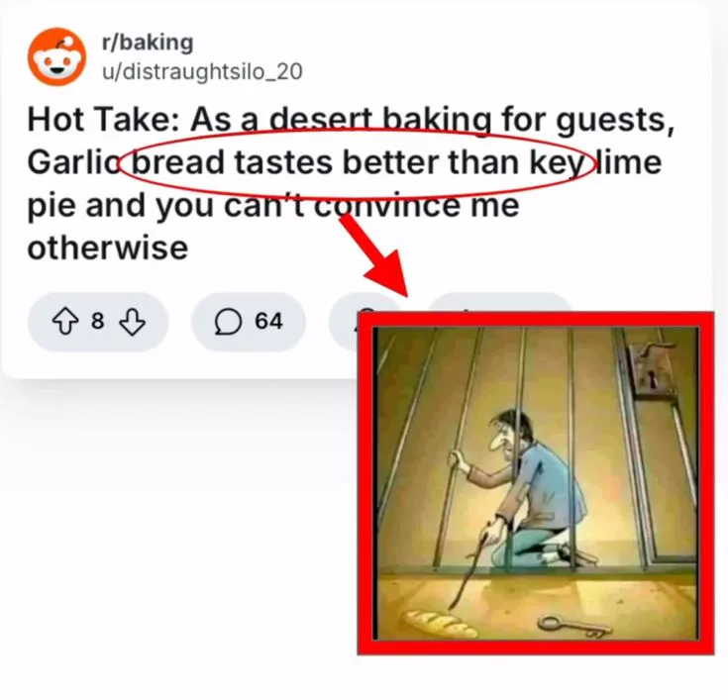
Task: Click the red-circled phrase 'bread tastes better than key'
Action: click(357, 163)
